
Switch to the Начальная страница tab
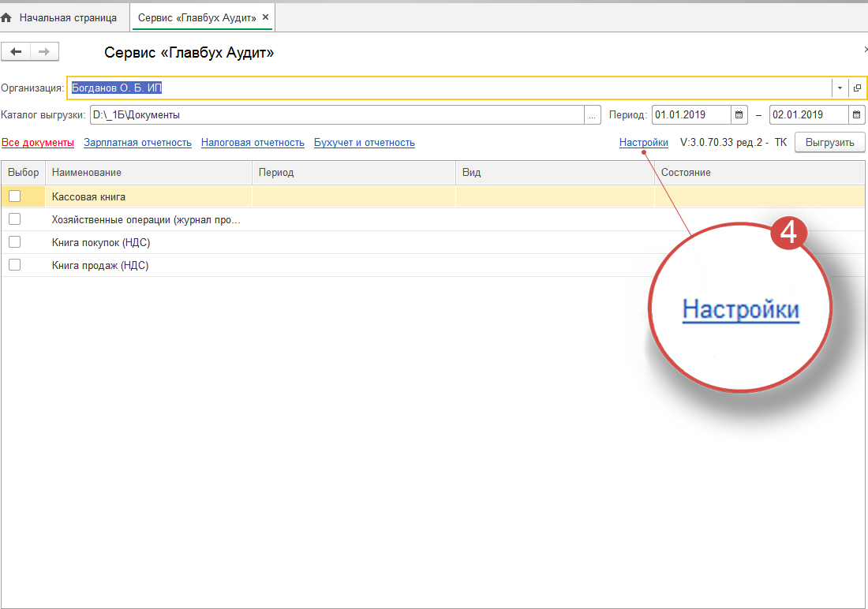67,17
